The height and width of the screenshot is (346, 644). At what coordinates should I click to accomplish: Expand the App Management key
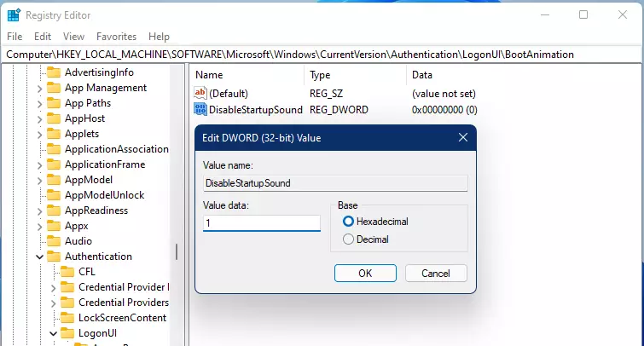[39, 89]
